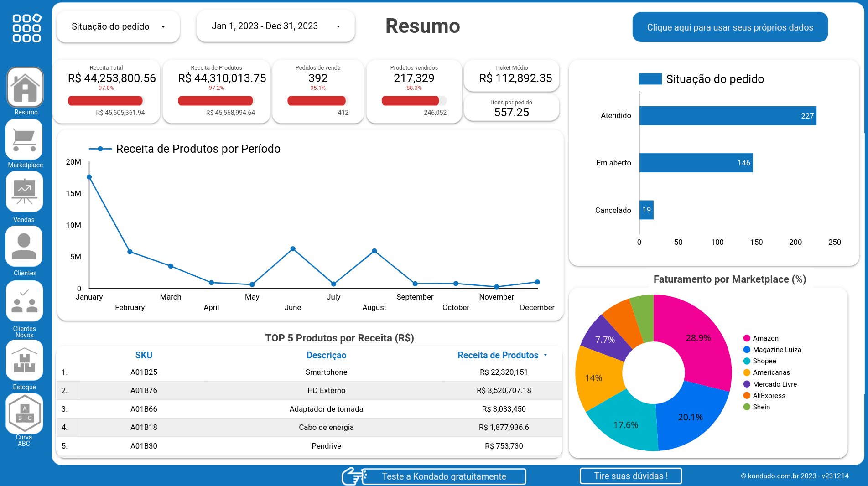Screen dimensions: 868x486
Task: Click 'Teste a Kondado gratuitamente'
Action: (x=443, y=476)
